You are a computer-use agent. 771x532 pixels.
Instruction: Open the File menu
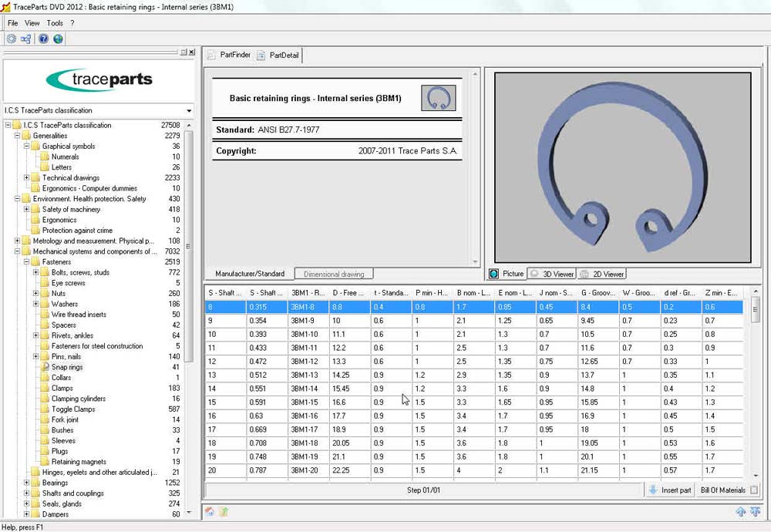click(x=13, y=23)
